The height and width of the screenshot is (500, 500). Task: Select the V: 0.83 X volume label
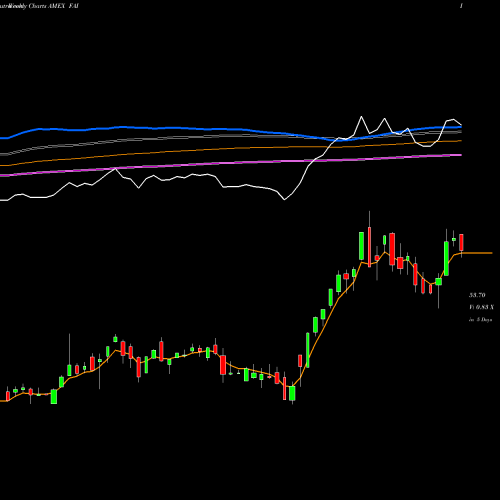(x=481, y=307)
